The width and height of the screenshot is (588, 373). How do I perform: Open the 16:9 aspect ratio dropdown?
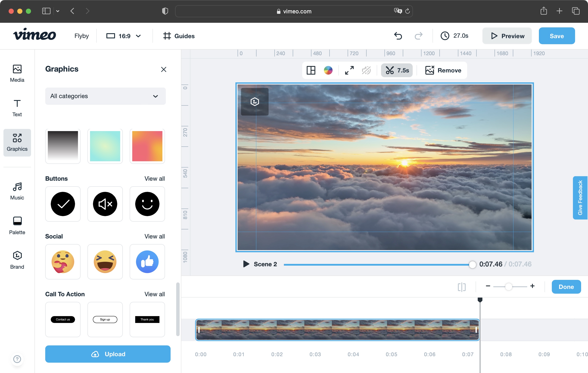click(124, 36)
